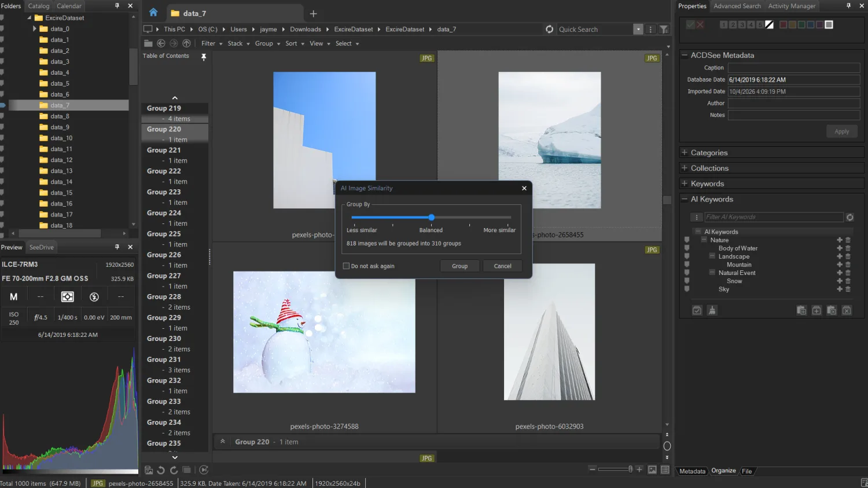Expand the data_0 folder in tree
868x488 pixels.
[34, 28]
